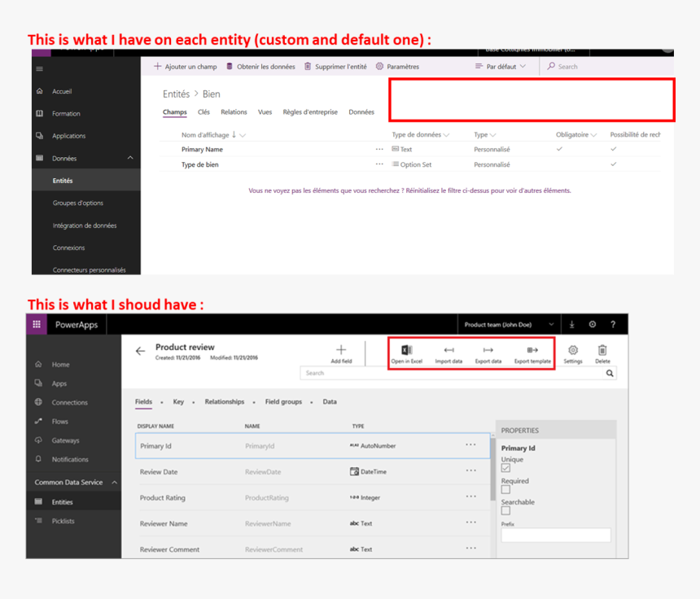Viewport: 700px width, 599px height.
Task: Open the help question mark icon
Action: (x=613, y=325)
